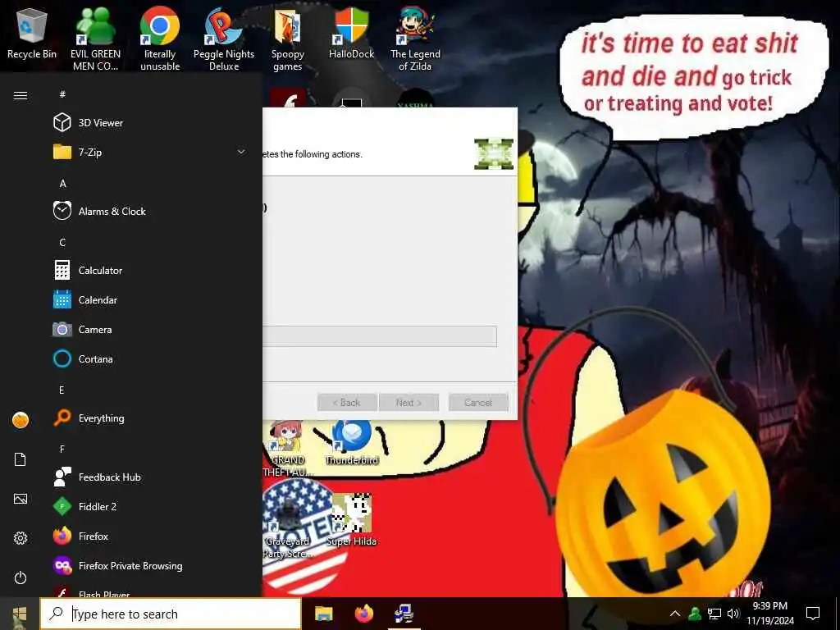840x630 pixels.
Task: Open the network tray icon
Action: 714,614
